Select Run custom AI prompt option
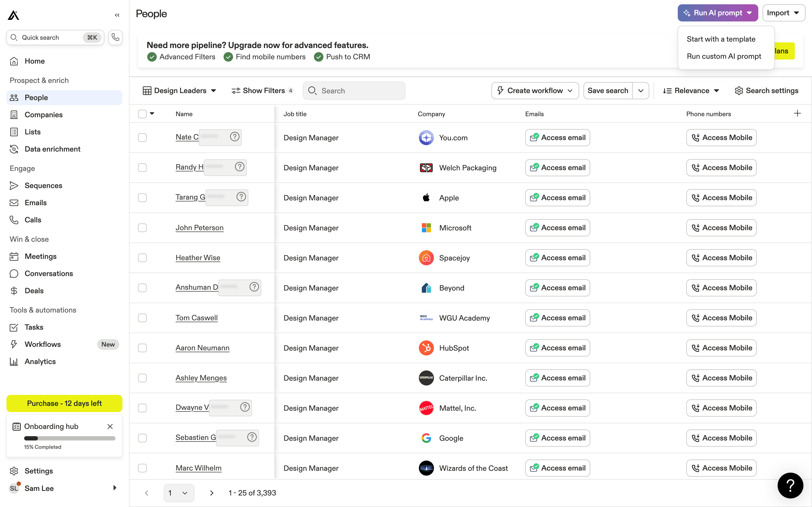Image resolution: width=812 pixels, height=507 pixels. [724, 56]
